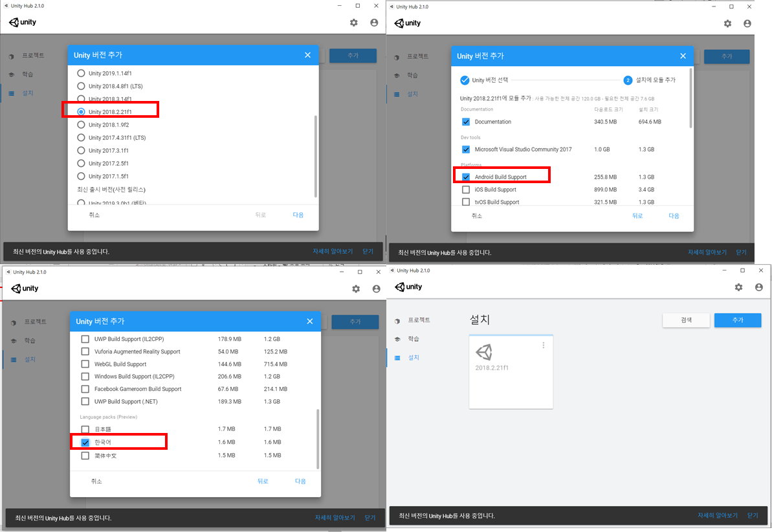This screenshot has width=772, height=532.
Task: Uncheck Microsoft Visual Studio Community 2017
Action: tap(466, 150)
